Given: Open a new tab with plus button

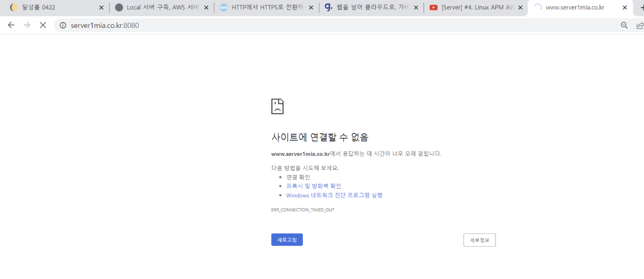Looking at the screenshot, I should [x=641, y=8].
